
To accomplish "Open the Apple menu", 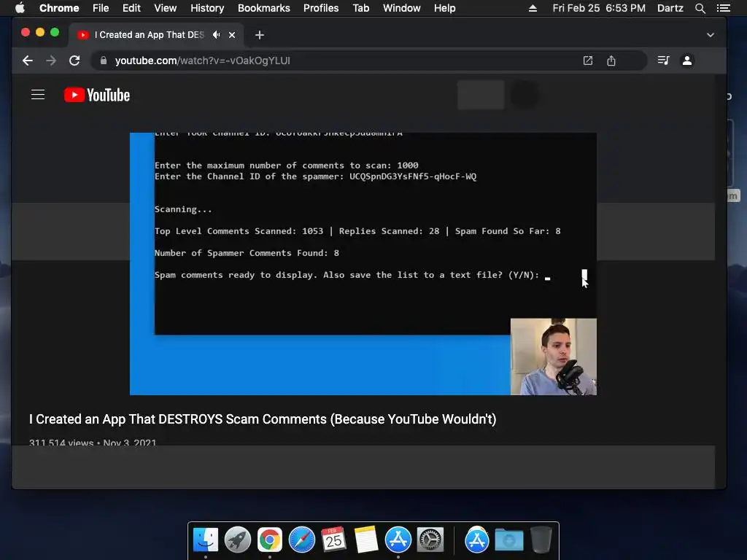I will pos(20,8).
